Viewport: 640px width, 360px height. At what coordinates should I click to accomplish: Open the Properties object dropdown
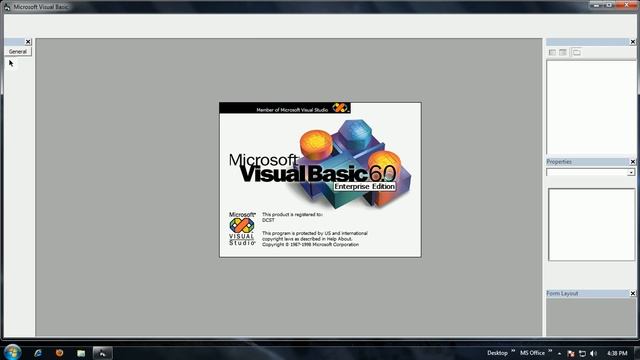(631, 173)
